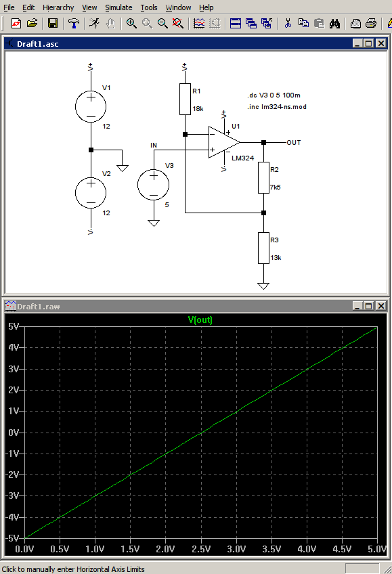Select the V2 voltage source symbol
The image size is (392, 574).
point(91,192)
